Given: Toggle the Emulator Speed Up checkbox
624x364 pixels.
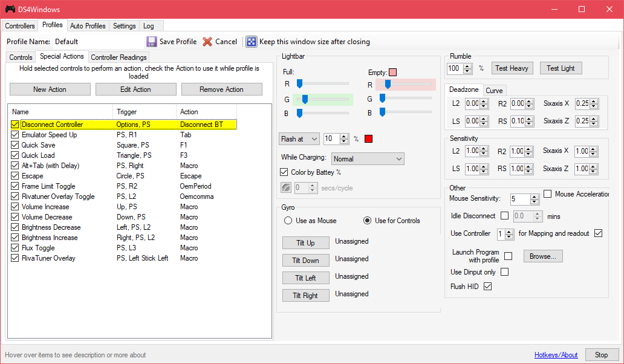Looking at the screenshot, I should pos(15,135).
